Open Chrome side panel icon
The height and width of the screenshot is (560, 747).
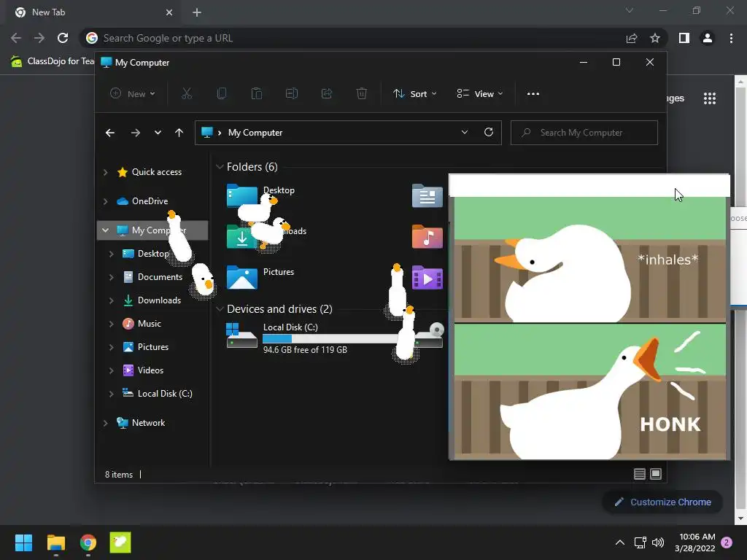coord(684,38)
